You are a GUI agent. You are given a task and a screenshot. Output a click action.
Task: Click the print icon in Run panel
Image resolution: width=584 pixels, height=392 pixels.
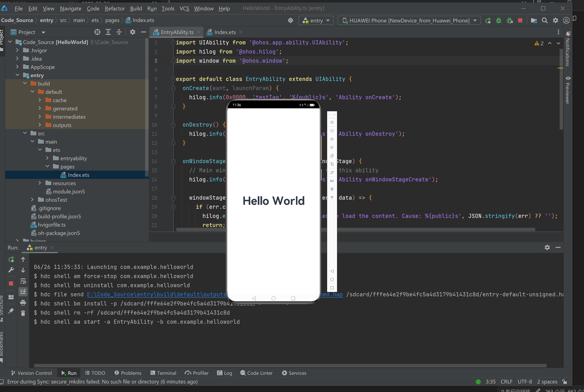click(23, 303)
